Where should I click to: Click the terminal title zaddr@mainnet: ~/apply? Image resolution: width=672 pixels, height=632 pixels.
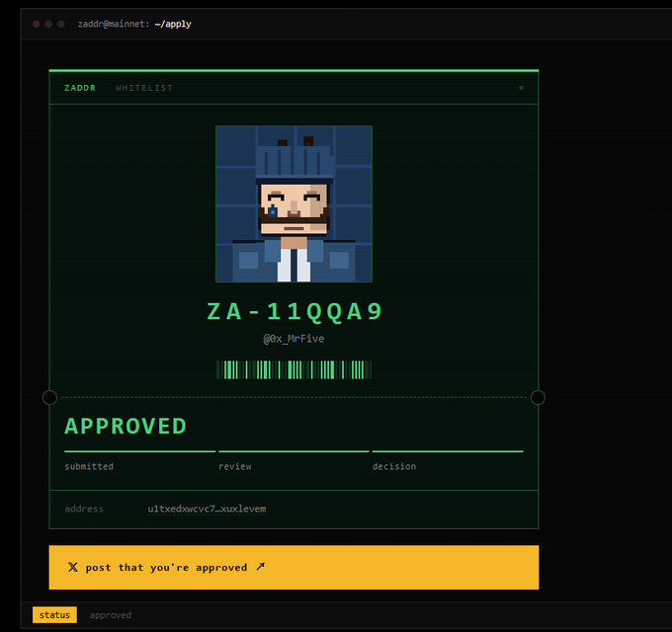(134, 24)
